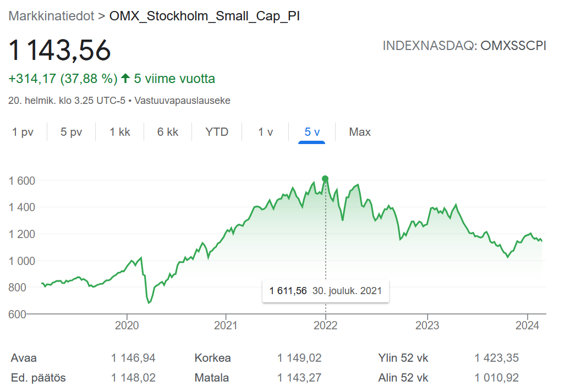The width and height of the screenshot is (570, 392).
Task: Click the 2020 label on the x-axis
Action: pos(127,325)
